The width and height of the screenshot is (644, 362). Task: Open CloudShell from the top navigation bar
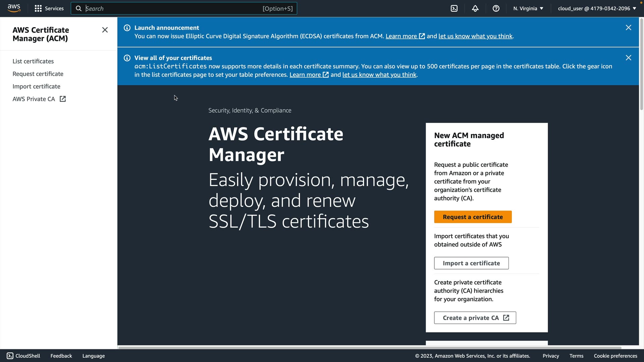(x=454, y=8)
